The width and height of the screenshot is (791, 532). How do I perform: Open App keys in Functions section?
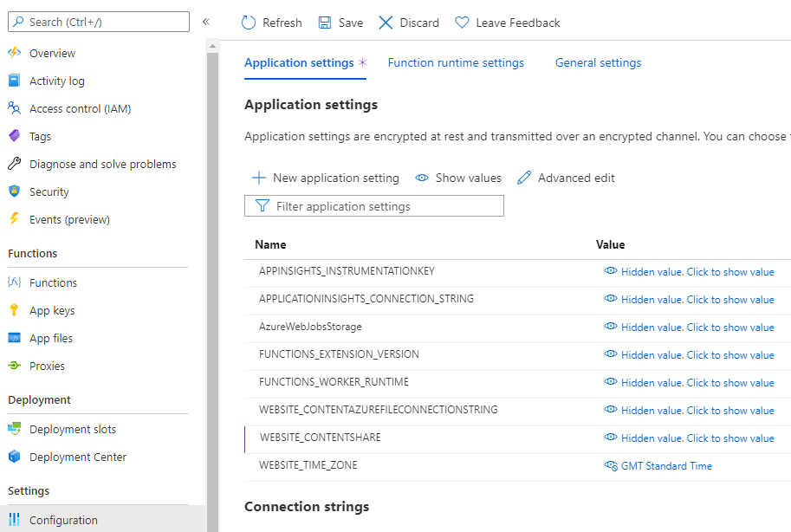(52, 310)
